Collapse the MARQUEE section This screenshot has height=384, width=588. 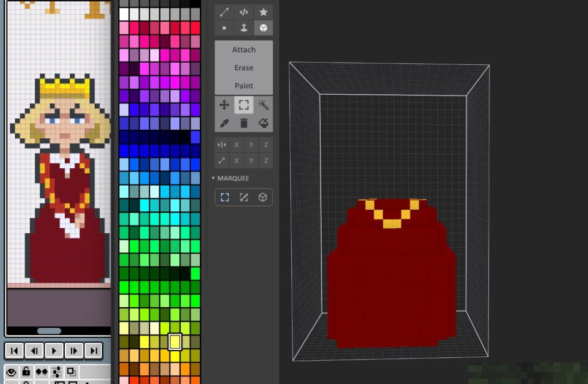(x=213, y=178)
